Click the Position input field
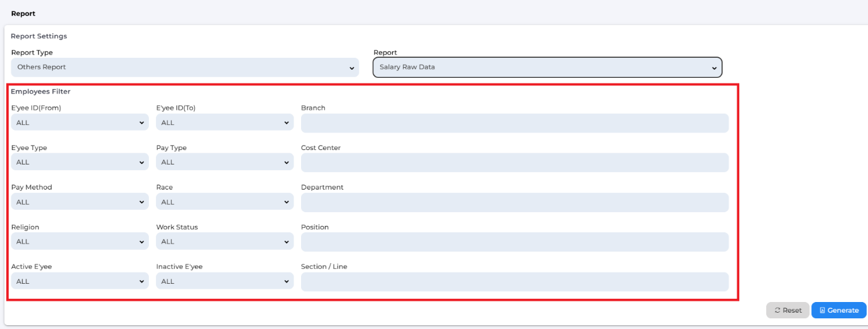This screenshot has height=329, width=868. [514, 242]
